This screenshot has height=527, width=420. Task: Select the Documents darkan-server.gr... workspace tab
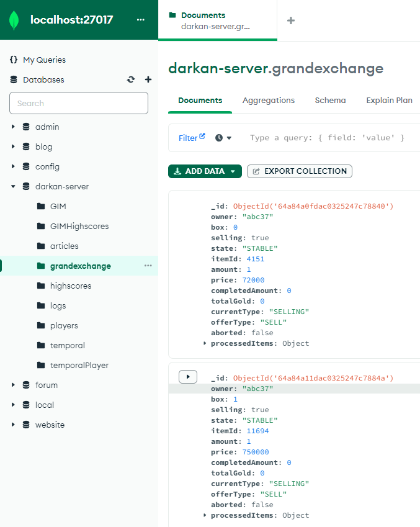218,20
